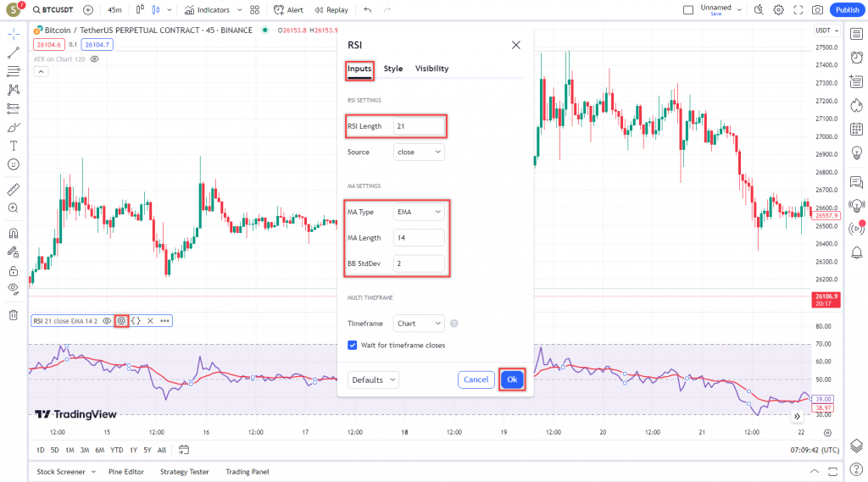This screenshot has height=482, width=868.
Task: Open the Pine Editor tab
Action: click(x=126, y=472)
